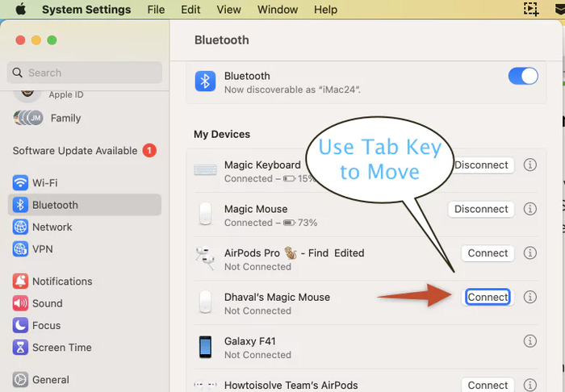
Task: Open Apple ID settings
Action: [66, 94]
